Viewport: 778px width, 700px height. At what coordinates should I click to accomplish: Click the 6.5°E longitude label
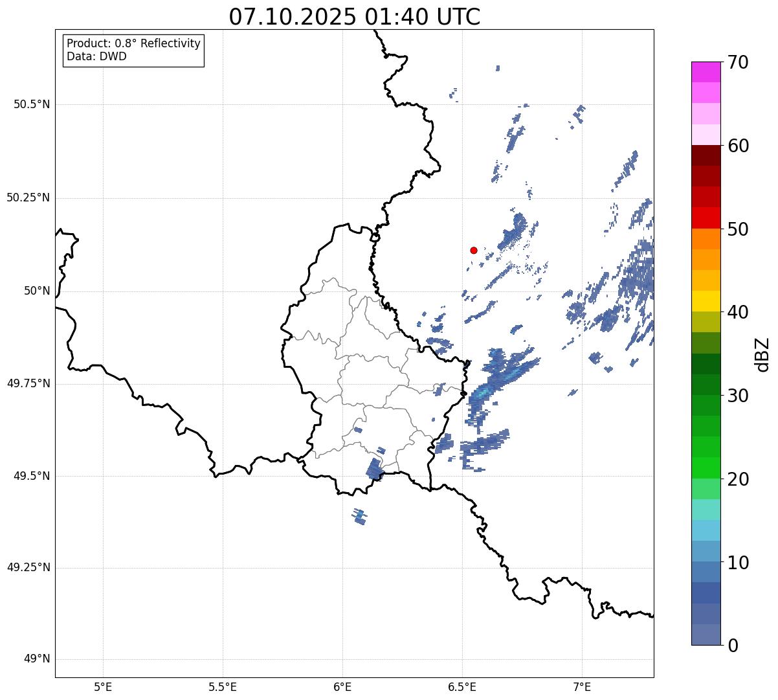(x=462, y=686)
